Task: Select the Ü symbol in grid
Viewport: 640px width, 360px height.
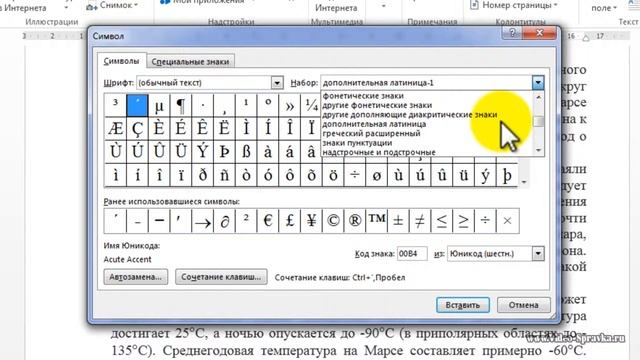Action: [x=180, y=152]
